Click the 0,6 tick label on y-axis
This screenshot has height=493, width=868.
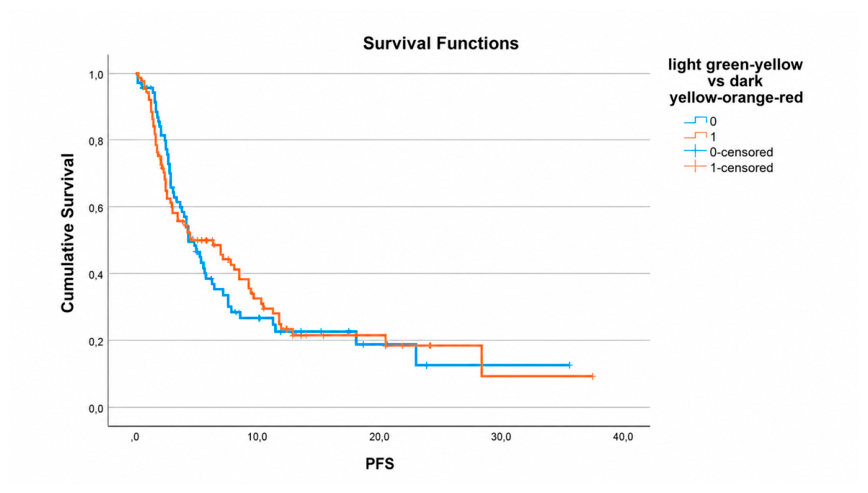tap(96, 208)
